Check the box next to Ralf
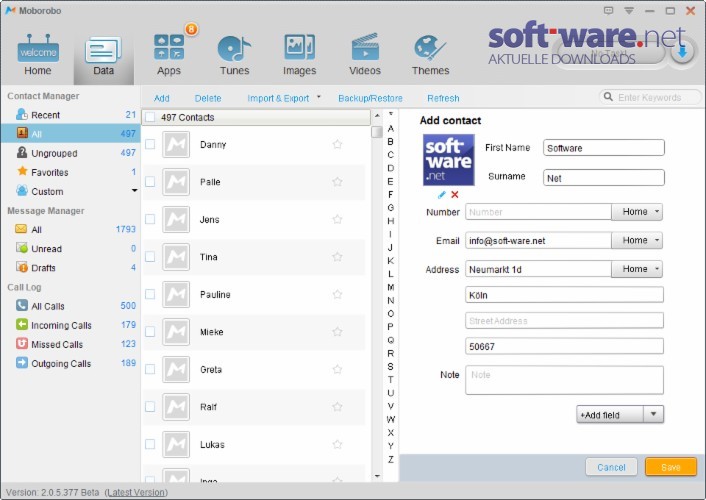Viewport: 706px width, 500px height. (150, 407)
